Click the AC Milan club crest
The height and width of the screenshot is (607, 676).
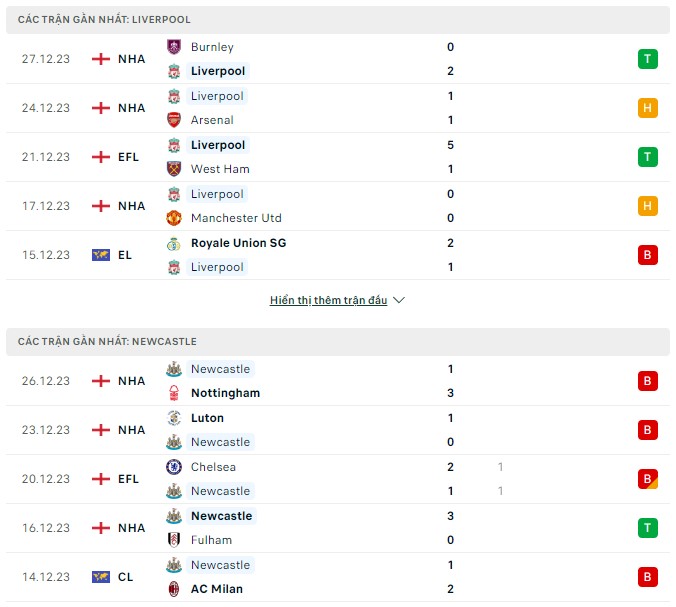[174, 589]
